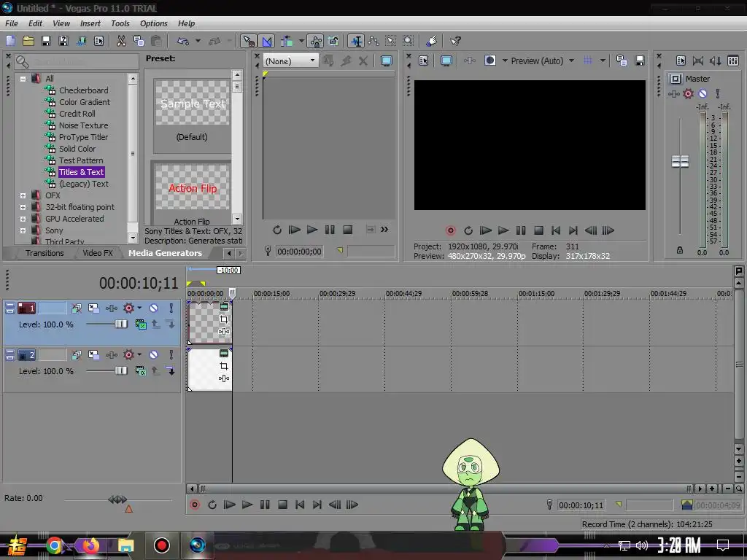This screenshot has width=747, height=560.
Task: Click the Open folder icon in toolbar
Action: pyautogui.click(x=28, y=41)
